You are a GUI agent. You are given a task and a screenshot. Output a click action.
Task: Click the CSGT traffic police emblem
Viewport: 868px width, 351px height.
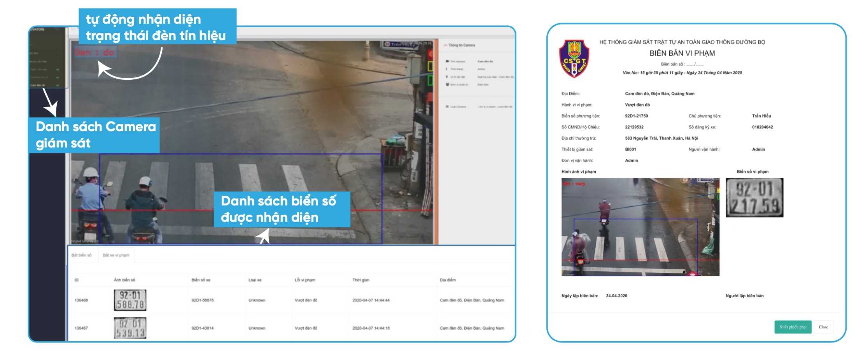click(574, 58)
